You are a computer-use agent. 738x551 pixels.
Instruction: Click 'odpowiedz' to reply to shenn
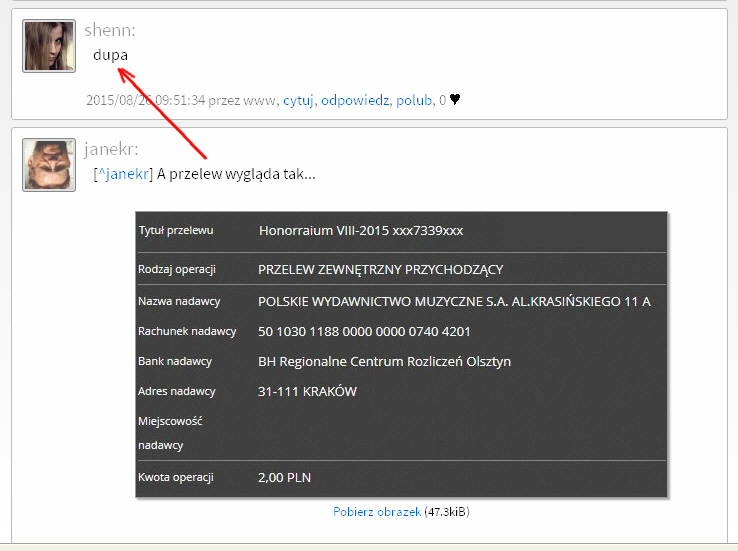point(355,100)
